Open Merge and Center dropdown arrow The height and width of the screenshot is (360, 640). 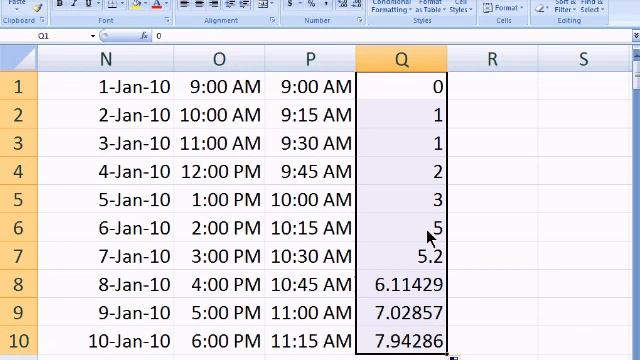point(272,4)
